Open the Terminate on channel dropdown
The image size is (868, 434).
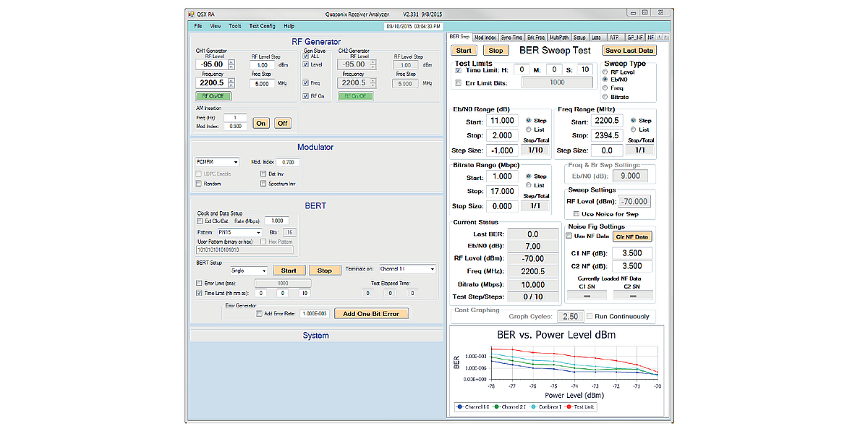[407, 268]
